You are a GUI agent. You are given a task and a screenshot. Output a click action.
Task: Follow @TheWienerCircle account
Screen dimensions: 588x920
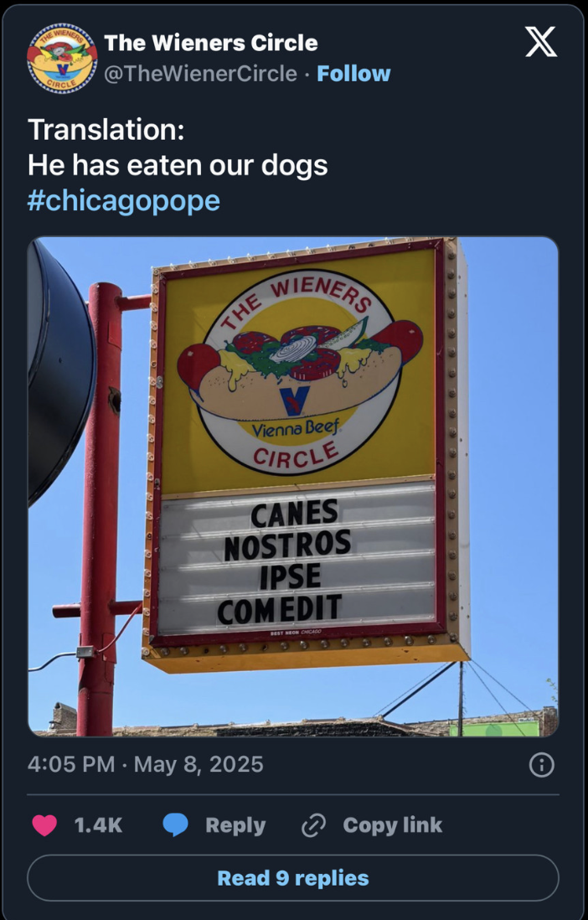[x=353, y=74]
